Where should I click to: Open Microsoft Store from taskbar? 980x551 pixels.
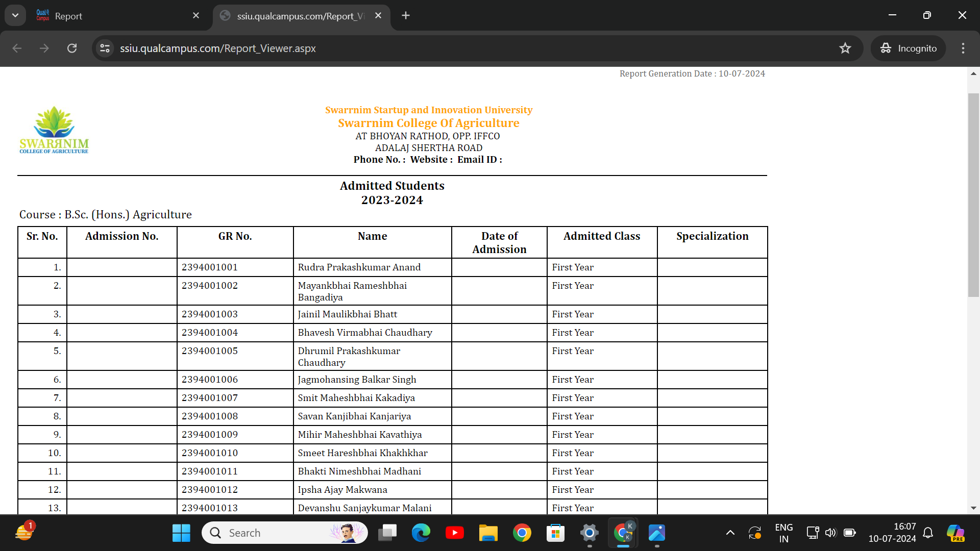point(556,533)
